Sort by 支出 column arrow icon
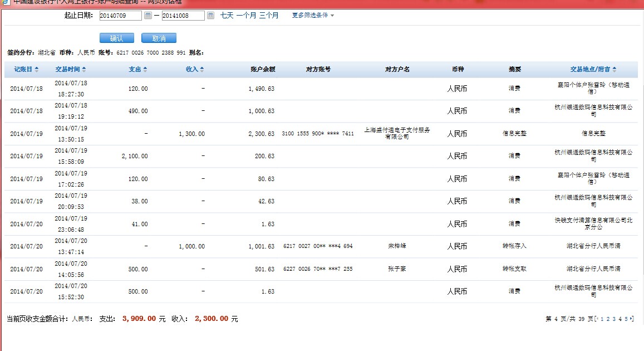 145,70
